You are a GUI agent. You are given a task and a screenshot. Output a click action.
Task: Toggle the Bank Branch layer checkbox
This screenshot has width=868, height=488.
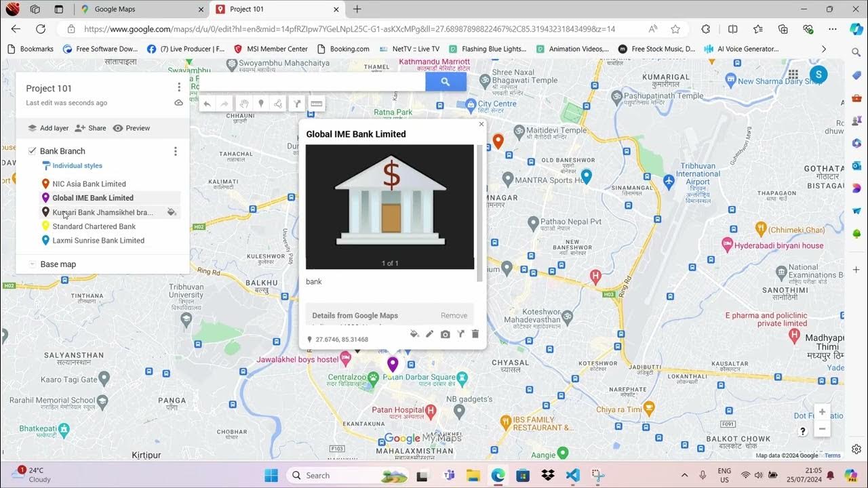tap(32, 151)
